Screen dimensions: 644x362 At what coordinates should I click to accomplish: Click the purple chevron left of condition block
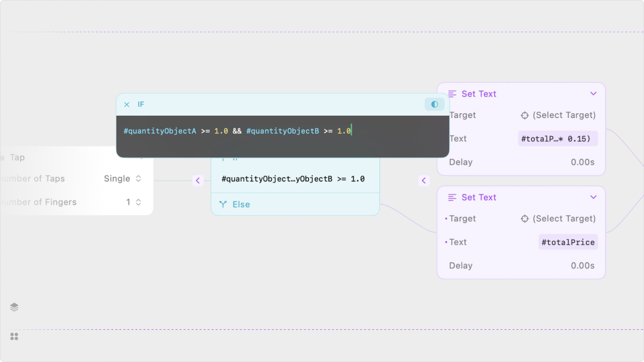point(198,181)
